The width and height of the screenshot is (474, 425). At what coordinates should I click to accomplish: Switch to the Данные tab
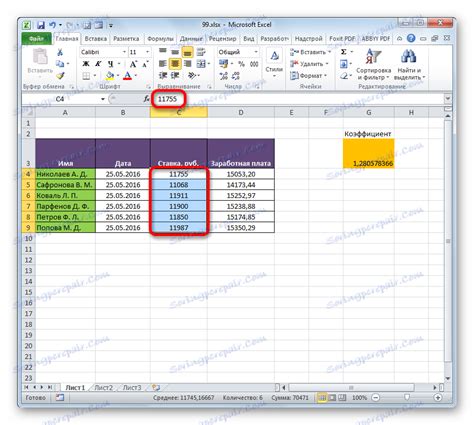click(x=191, y=39)
